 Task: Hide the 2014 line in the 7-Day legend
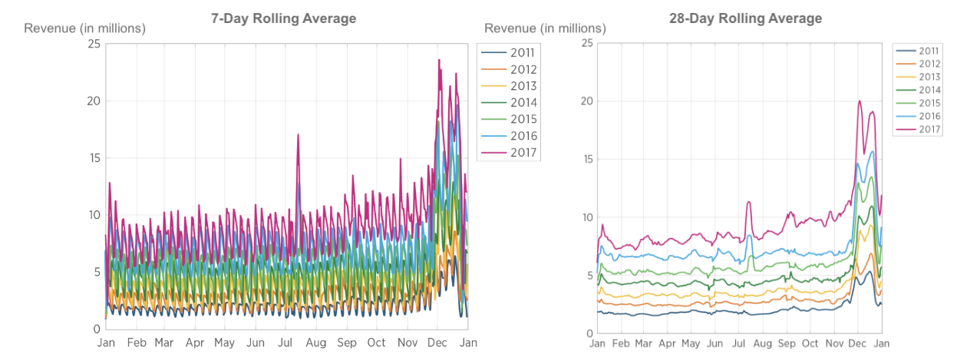tap(509, 103)
